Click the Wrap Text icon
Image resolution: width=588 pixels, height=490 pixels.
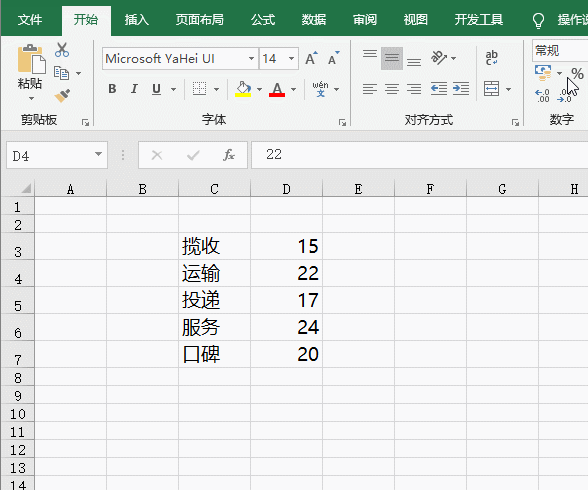pos(491,58)
